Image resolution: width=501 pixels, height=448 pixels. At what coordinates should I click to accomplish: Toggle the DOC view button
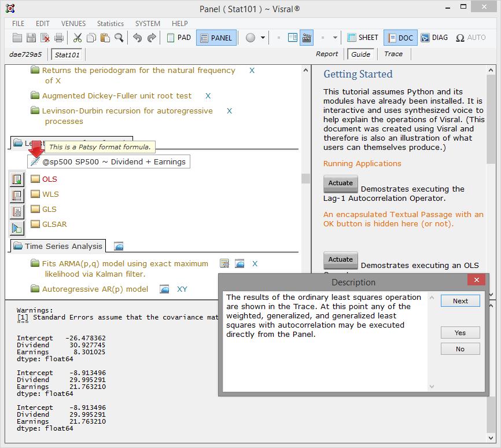point(400,38)
